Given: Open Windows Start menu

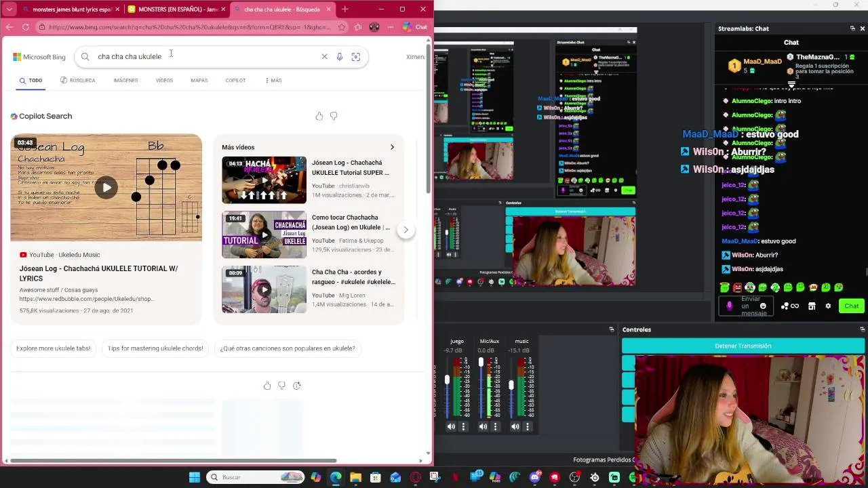Looking at the screenshot, I should (x=195, y=477).
